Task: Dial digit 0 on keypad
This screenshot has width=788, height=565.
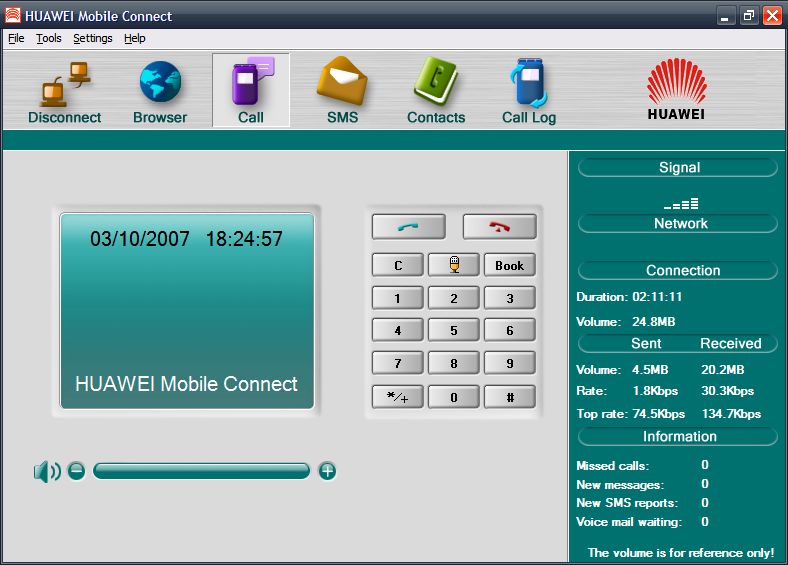Action: (454, 397)
